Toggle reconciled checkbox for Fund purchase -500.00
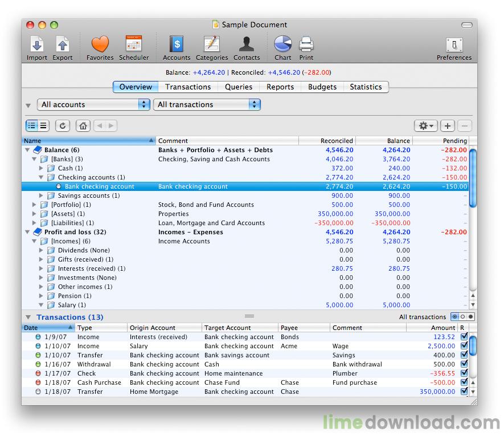Screen dimensions: 504x440 [x=464, y=382]
